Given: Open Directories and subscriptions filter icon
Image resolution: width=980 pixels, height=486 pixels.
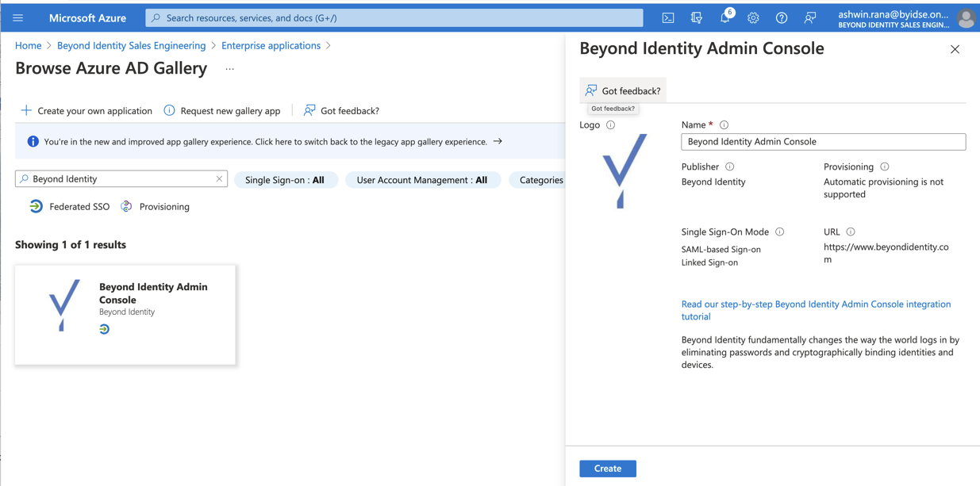Looking at the screenshot, I should [x=697, y=17].
